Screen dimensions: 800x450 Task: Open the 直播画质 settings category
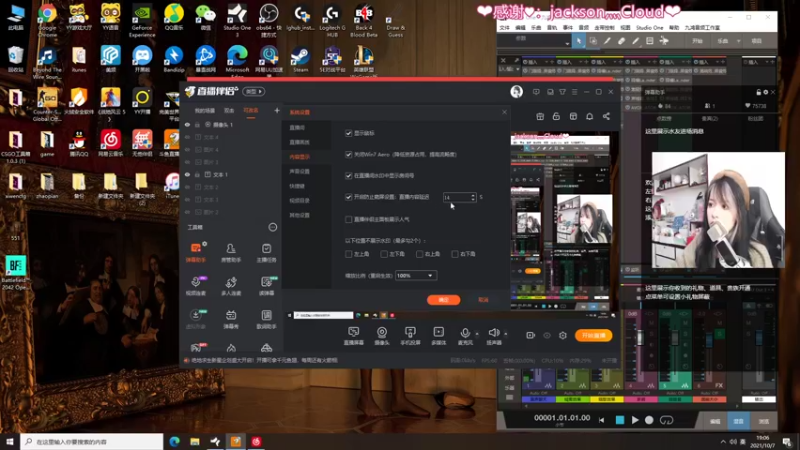coord(299,142)
